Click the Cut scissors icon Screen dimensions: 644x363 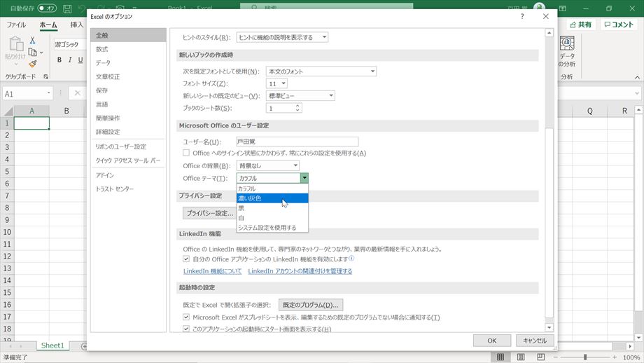32,40
